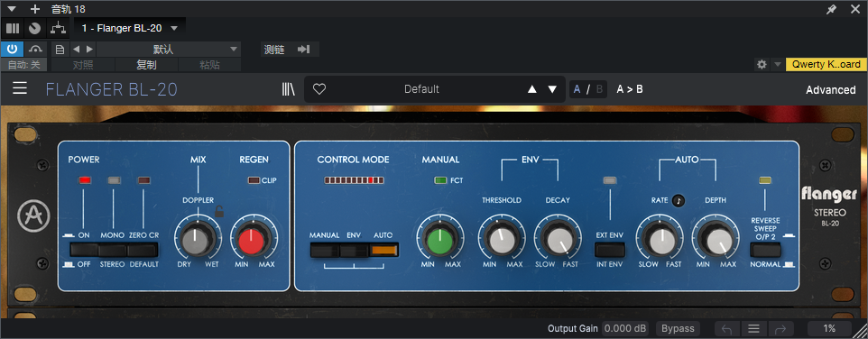Select preset slot A
The height and width of the screenshot is (339, 868).
click(x=577, y=89)
